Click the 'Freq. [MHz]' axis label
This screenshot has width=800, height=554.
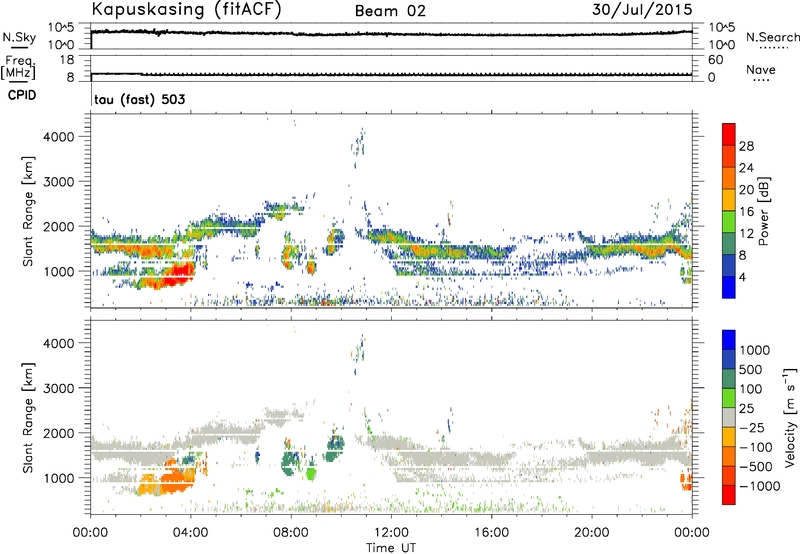pos(19,67)
